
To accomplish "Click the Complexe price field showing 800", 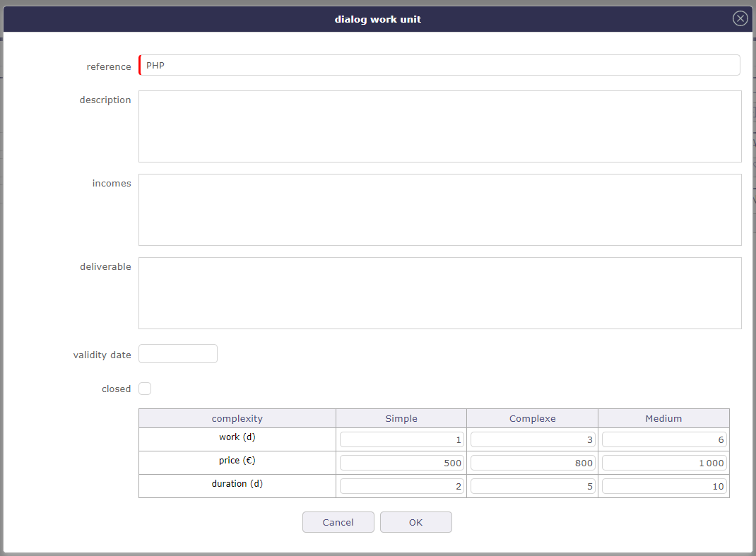I will [532, 463].
